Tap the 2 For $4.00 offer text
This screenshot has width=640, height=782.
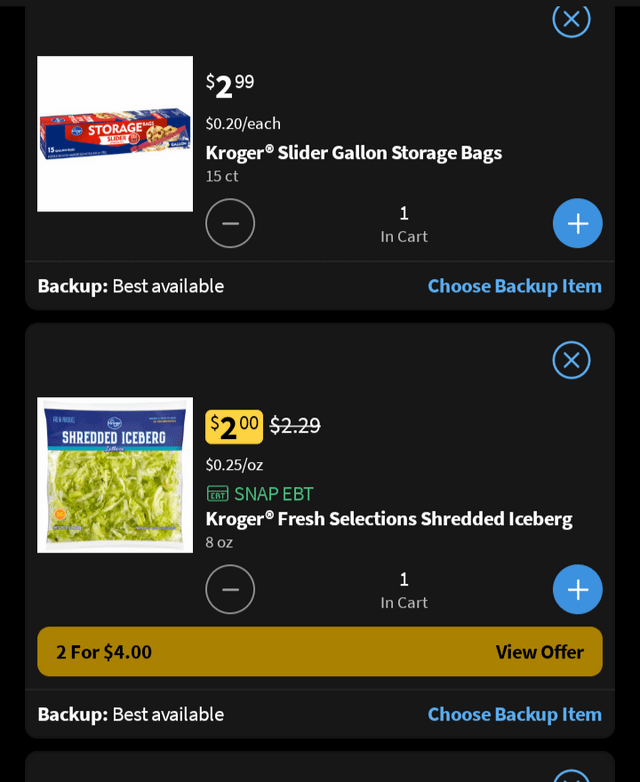click(104, 652)
